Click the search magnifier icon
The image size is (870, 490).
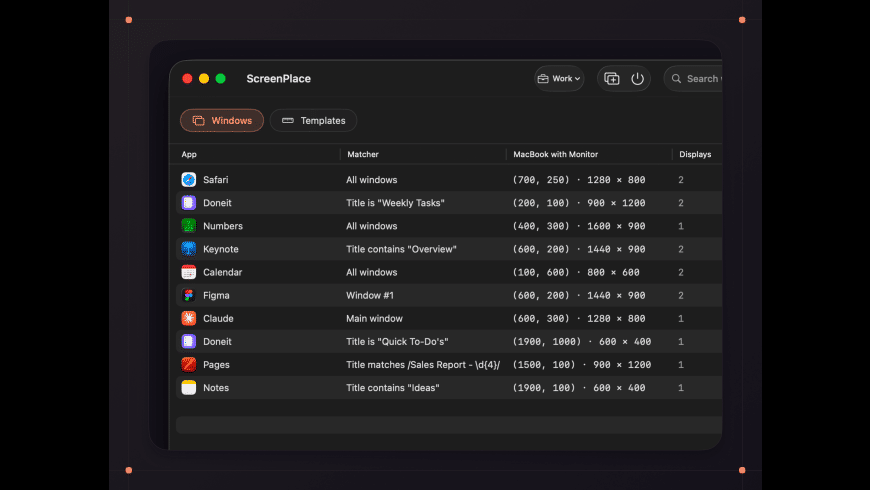click(676, 79)
